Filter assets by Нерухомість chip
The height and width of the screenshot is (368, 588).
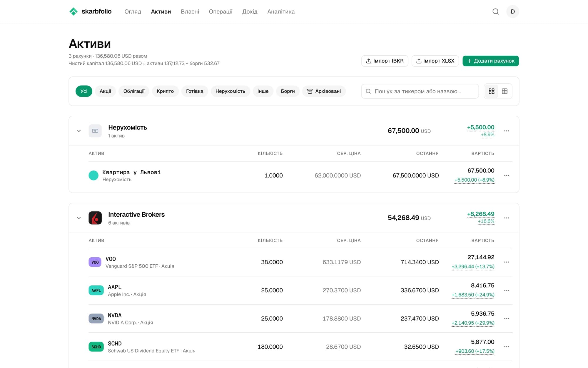click(x=230, y=91)
